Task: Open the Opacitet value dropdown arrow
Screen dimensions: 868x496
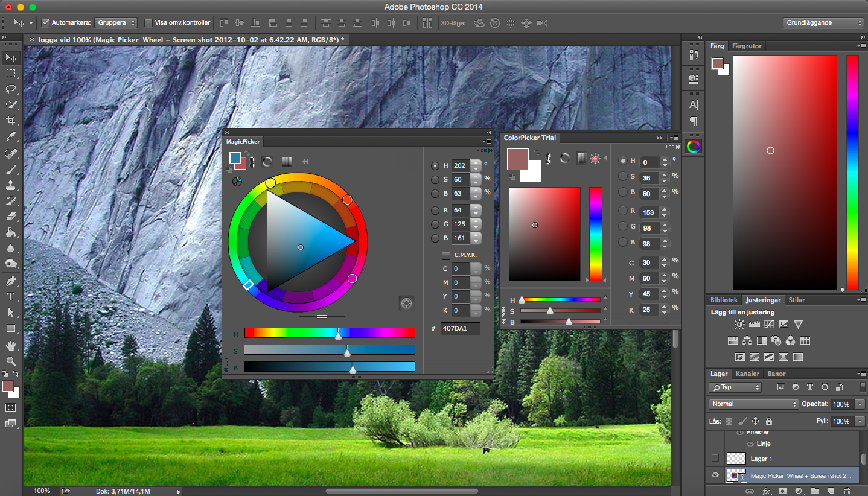Action: pos(860,404)
